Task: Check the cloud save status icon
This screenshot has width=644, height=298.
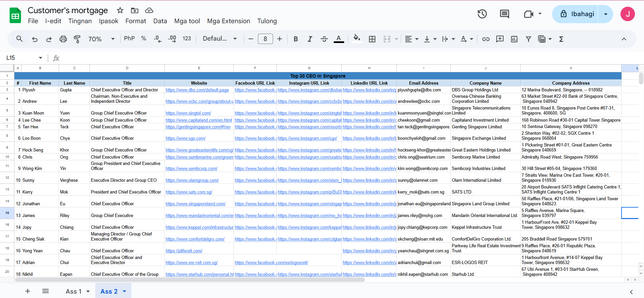Action: (x=149, y=10)
